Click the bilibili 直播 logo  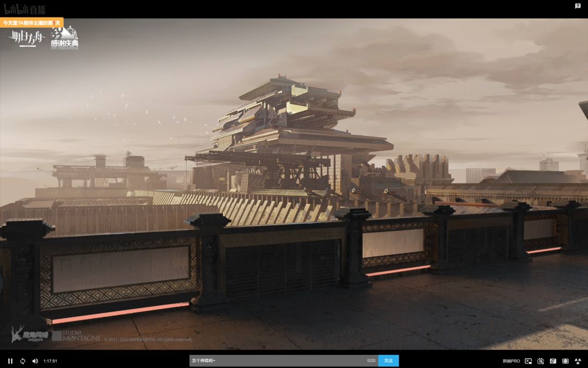point(24,9)
